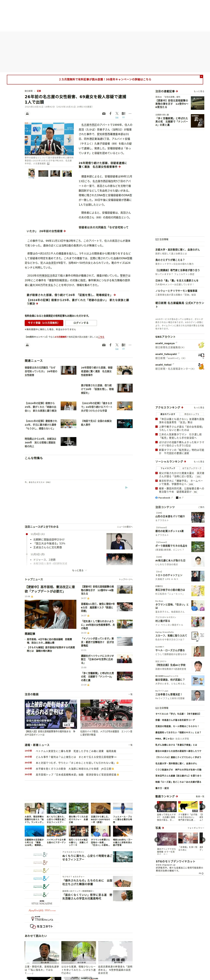Click ニュースの要点へ link
Screen dimensions: 210x980
[x=125, y=527]
